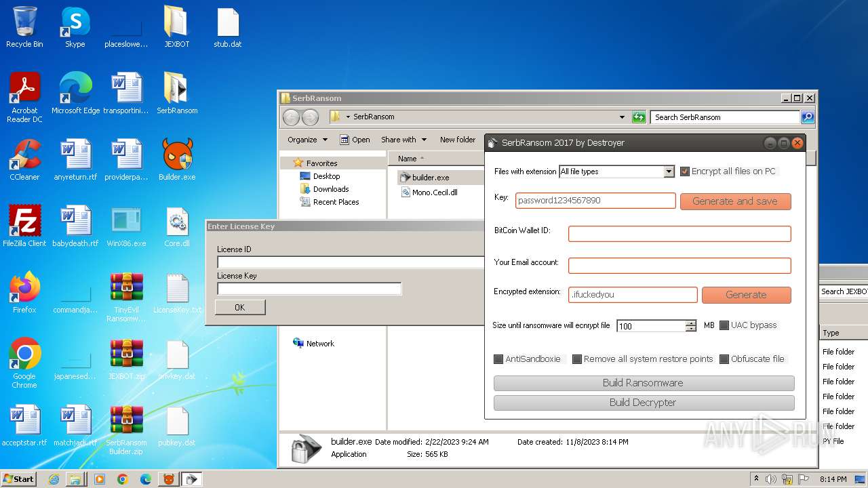Click New folder in Explorer toolbar

tap(458, 140)
